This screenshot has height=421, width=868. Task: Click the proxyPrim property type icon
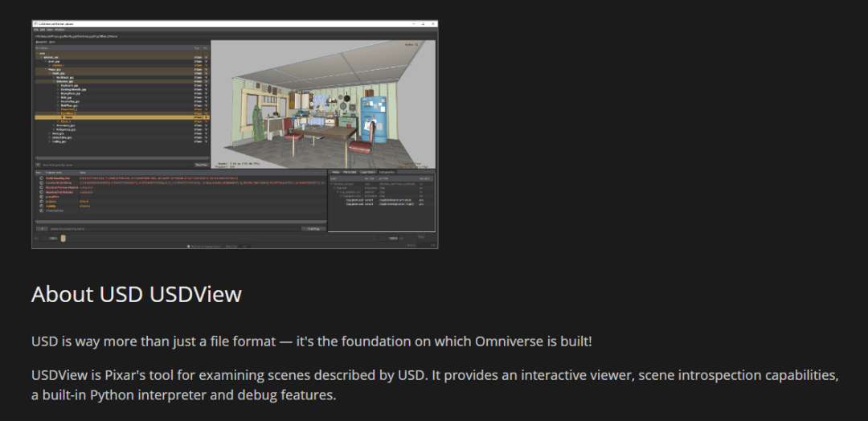click(x=41, y=198)
